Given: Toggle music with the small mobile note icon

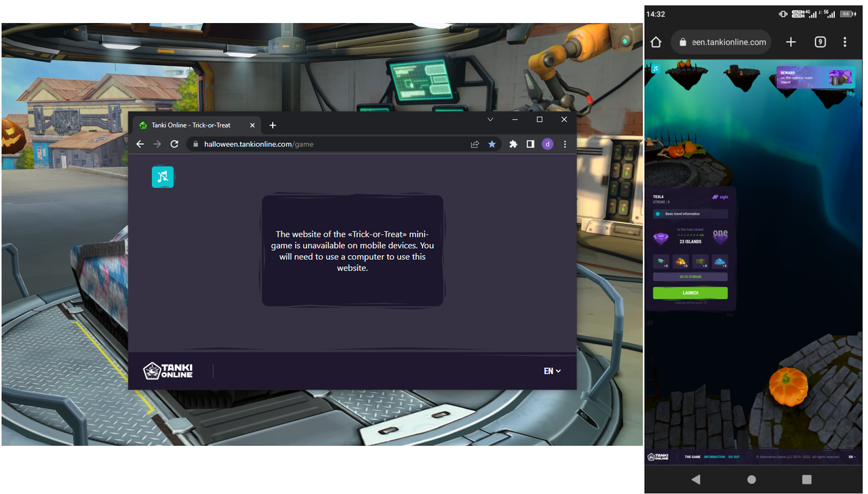Looking at the screenshot, I should click(656, 69).
